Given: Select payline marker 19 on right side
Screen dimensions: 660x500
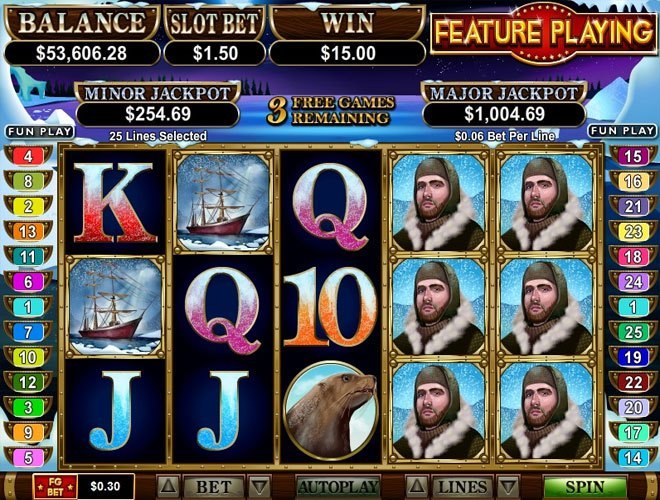Looking at the screenshot, I should (633, 357).
